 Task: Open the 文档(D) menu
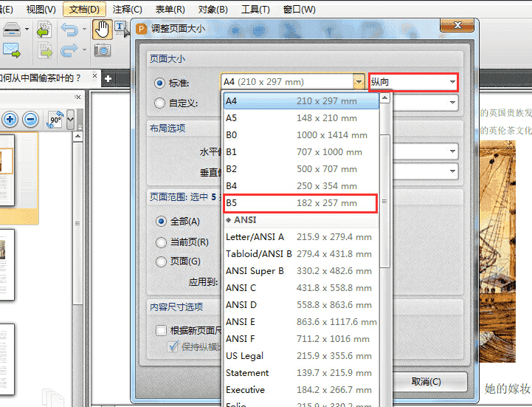coord(84,9)
